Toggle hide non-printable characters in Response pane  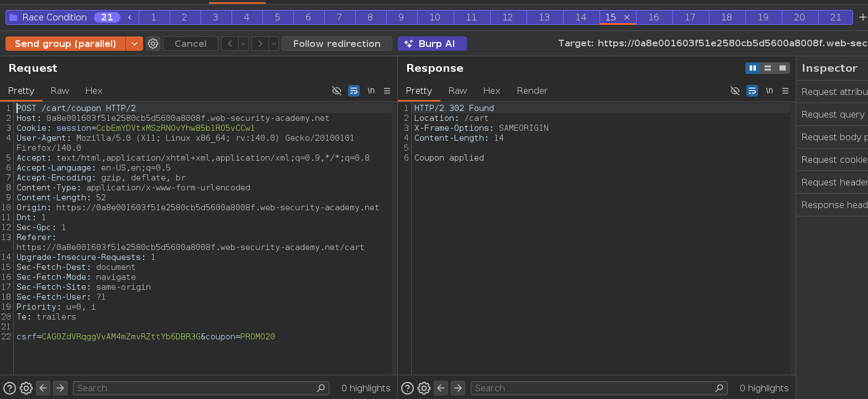735,91
